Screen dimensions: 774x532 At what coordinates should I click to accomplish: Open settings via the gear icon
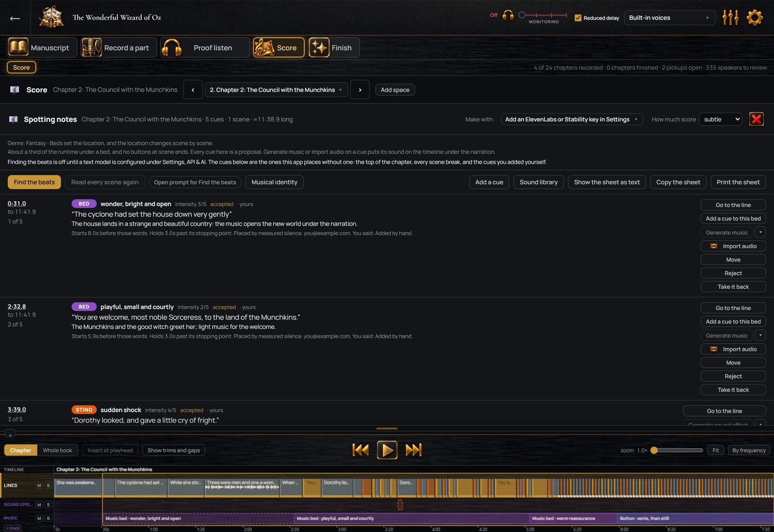[x=755, y=17]
